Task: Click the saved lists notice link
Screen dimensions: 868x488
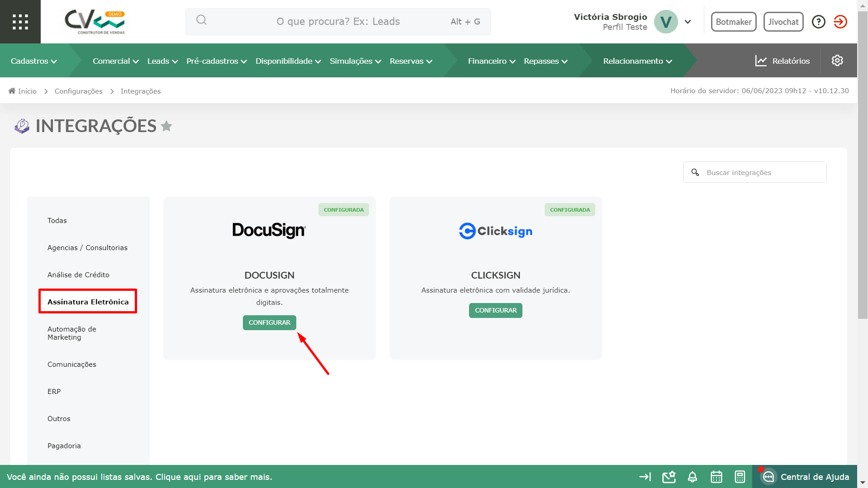Action: 139,477
